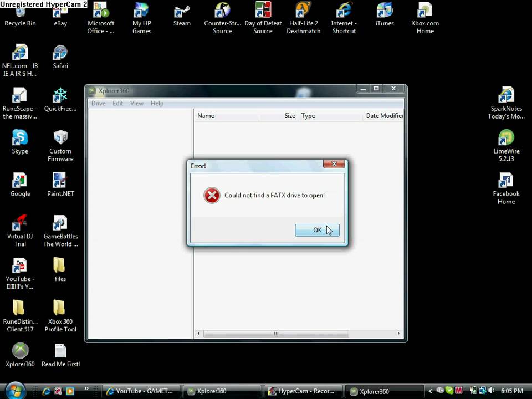The image size is (532, 399).
Task: Minimize the Xplorer360 window
Action: pyautogui.click(x=363, y=89)
